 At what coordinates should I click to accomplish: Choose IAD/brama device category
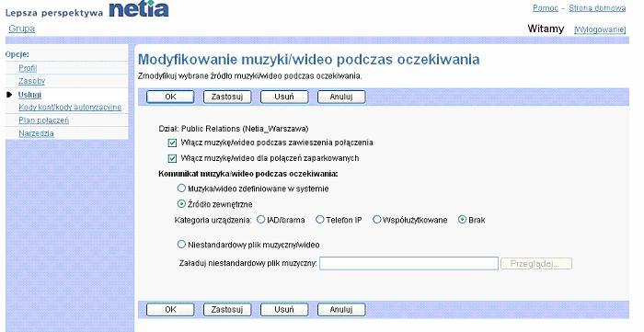click(x=260, y=220)
